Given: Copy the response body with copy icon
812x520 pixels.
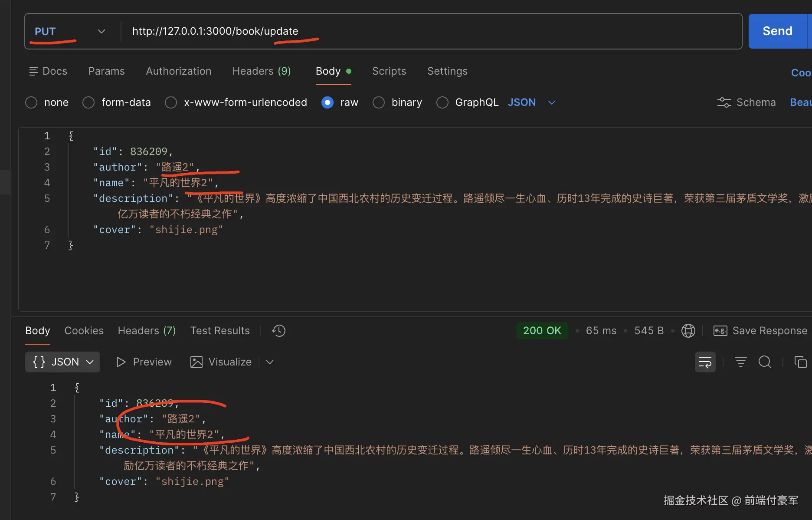Looking at the screenshot, I should click(x=800, y=362).
